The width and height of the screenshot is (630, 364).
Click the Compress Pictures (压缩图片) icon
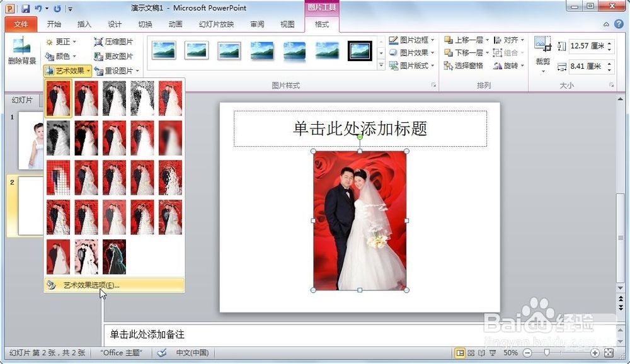[x=98, y=42]
